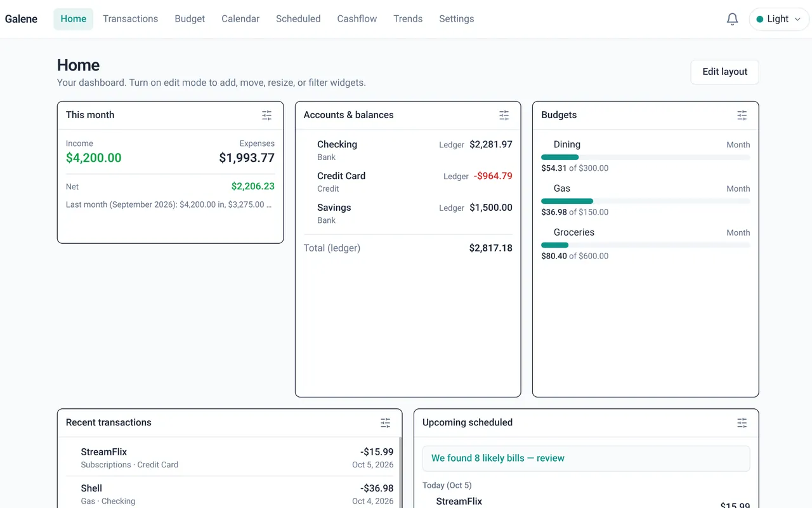
Task: Click StreamFlix in Upcoming scheduled
Action: coord(459,502)
